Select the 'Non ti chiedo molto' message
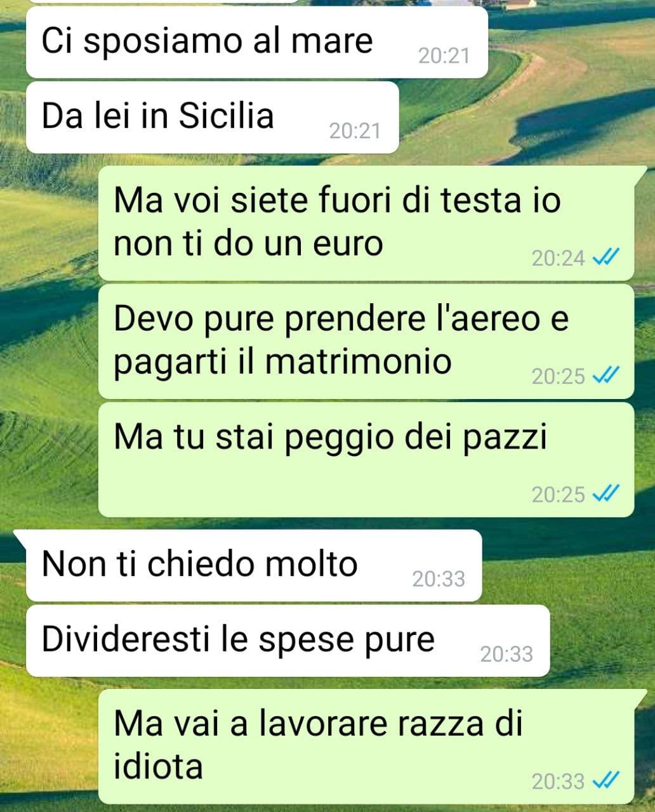The image size is (655, 812). coord(254,565)
